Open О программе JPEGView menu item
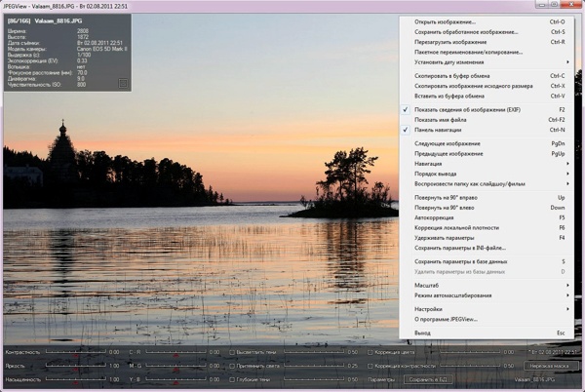Viewport: 585px width, 392px height. (x=446, y=319)
